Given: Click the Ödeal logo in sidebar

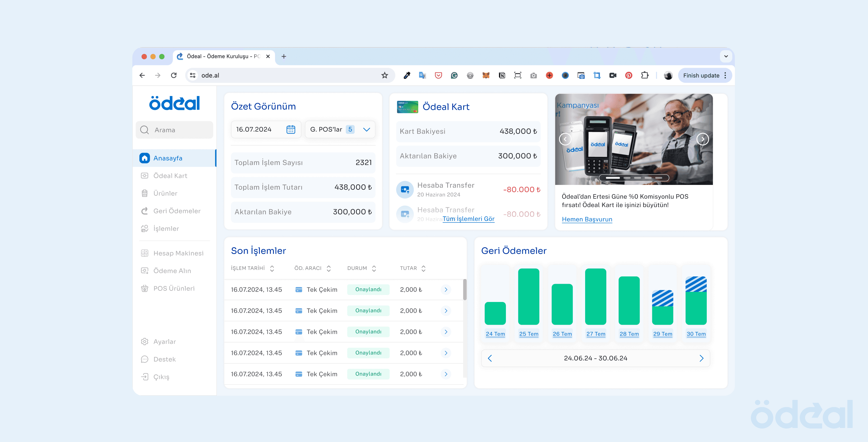Looking at the screenshot, I should (x=174, y=103).
